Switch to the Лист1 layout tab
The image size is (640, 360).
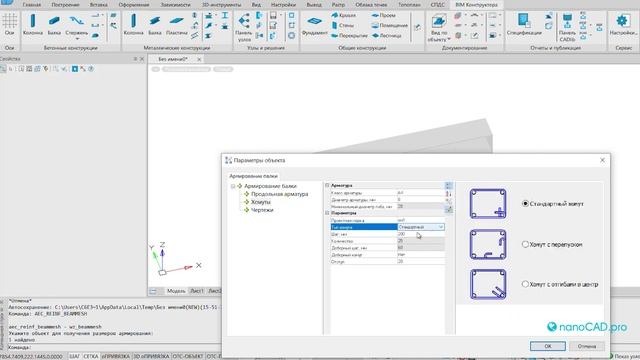coord(197,291)
